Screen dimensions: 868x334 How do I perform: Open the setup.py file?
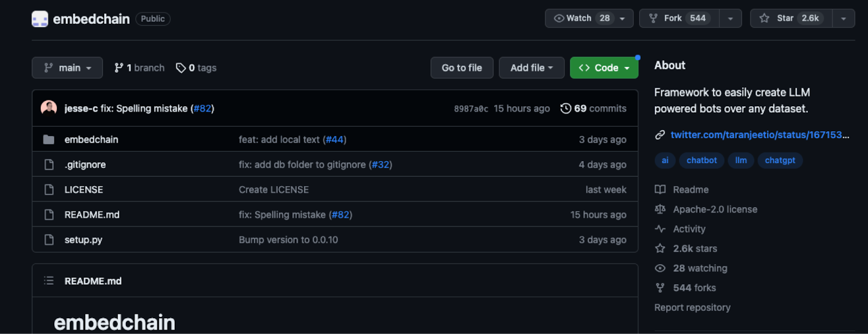(84, 240)
